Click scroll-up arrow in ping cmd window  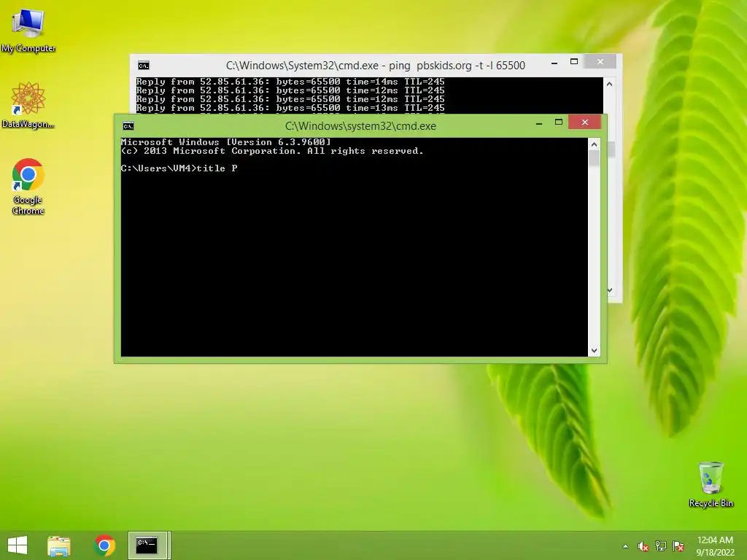tap(609, 84)
